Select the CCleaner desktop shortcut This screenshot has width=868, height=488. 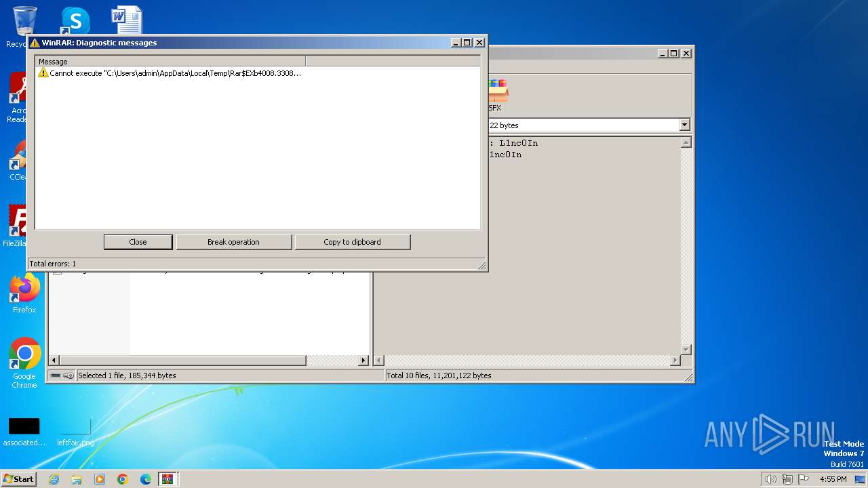(18, 160)
